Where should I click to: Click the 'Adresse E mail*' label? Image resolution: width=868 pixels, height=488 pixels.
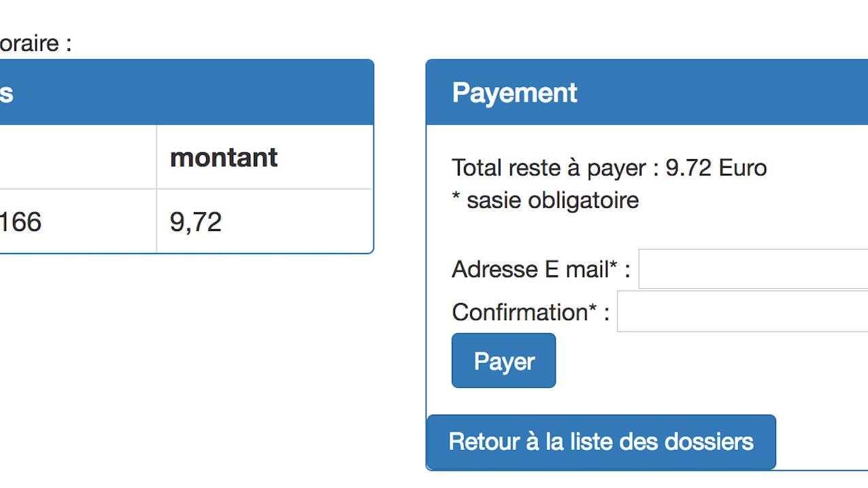pyautogui.click(x=531, y=270)
